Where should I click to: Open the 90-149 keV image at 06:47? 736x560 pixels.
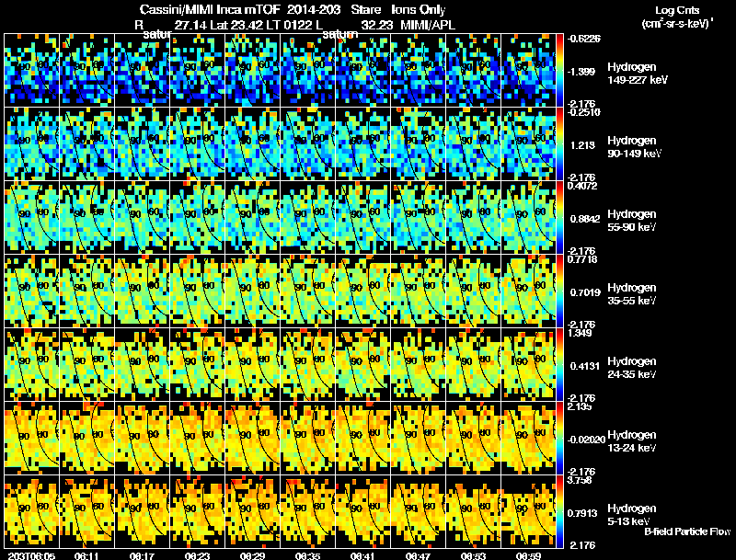419,144
